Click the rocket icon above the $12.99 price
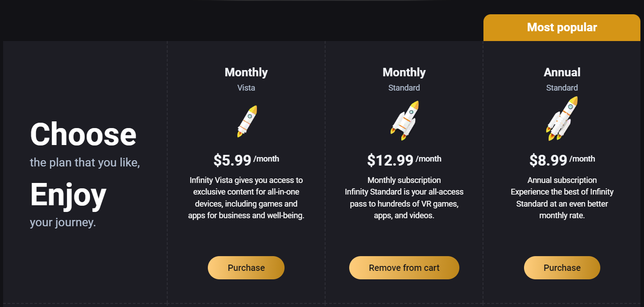644x307 pixels. pyautogui.click(x=404, y=120)
